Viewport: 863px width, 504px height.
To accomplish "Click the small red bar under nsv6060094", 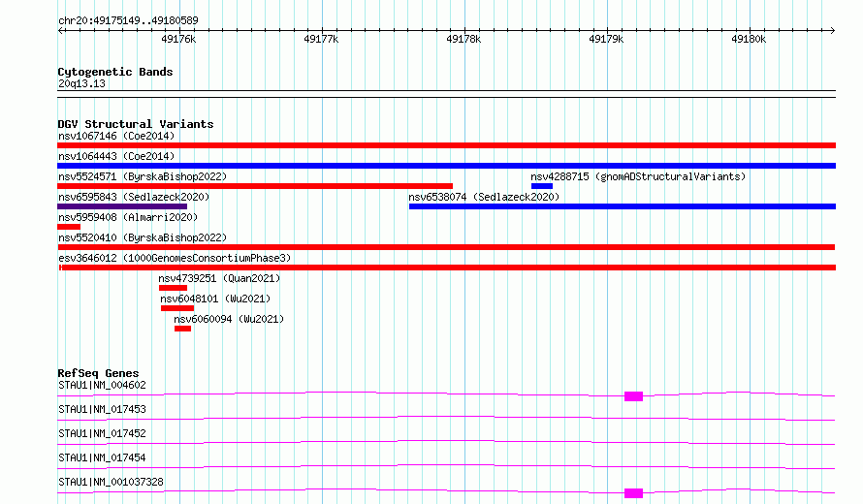I will [x=182, y=329].
